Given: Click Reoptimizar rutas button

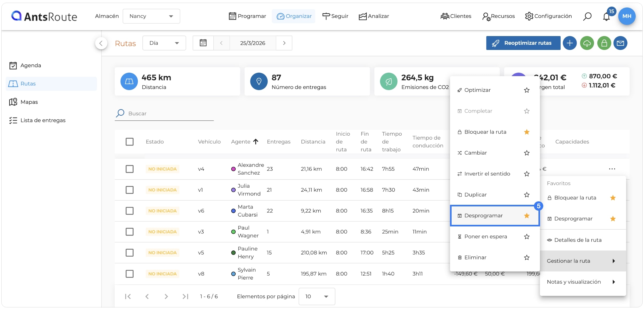Looking at the screenshot, I should 523,43.
